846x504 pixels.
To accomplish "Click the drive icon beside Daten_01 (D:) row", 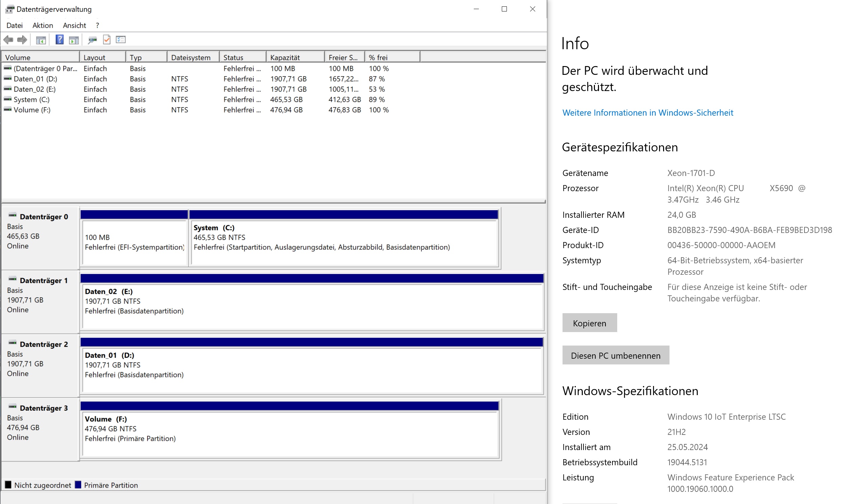I will [x=8, y=79].
